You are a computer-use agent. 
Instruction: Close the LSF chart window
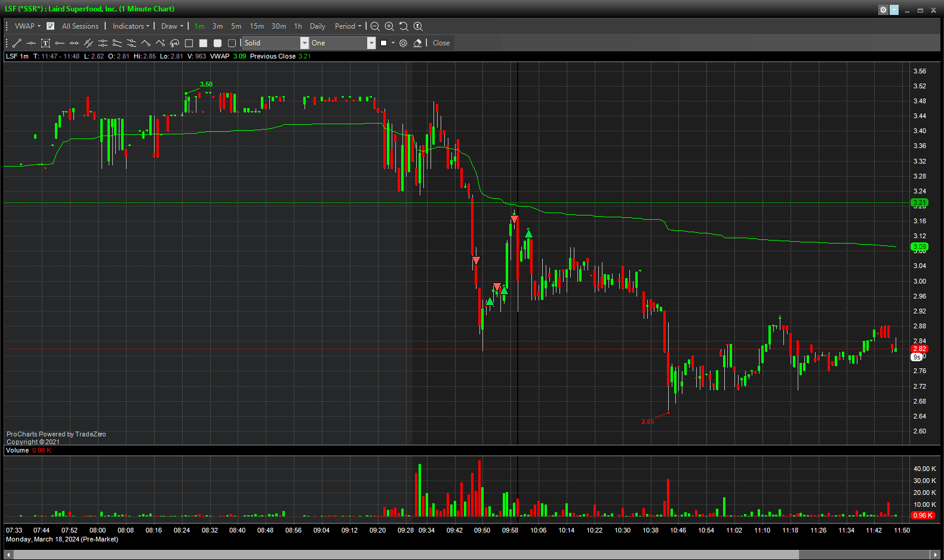tap(933, 10)
